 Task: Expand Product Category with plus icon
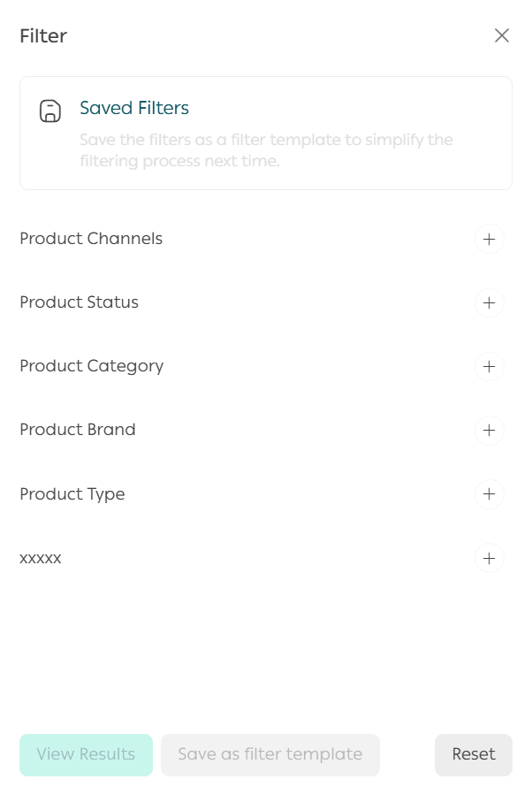click(489, 366)
